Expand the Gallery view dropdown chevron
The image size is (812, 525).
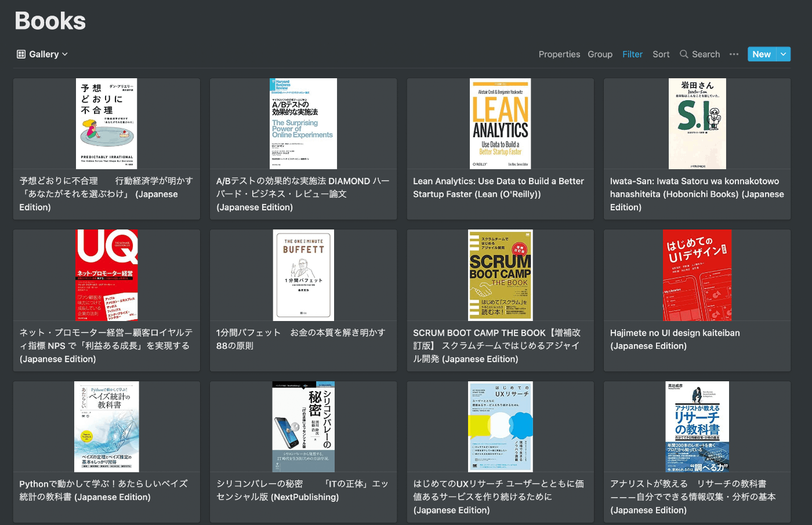(x=64, y=54)
